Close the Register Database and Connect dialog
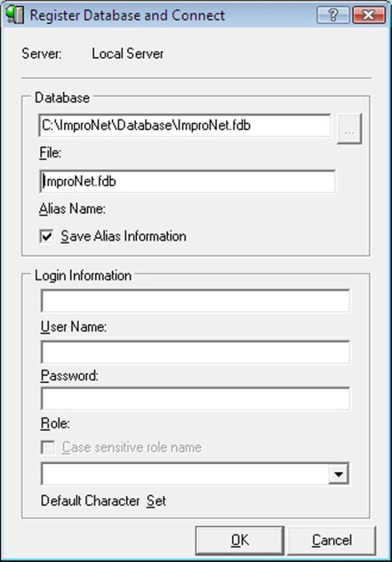Screen dimensions: 392x562 (x=369, y=15)
